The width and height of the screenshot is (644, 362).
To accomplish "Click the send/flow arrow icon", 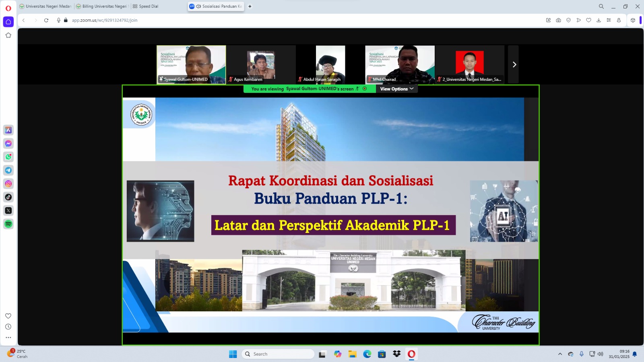I will coord(578,20).
